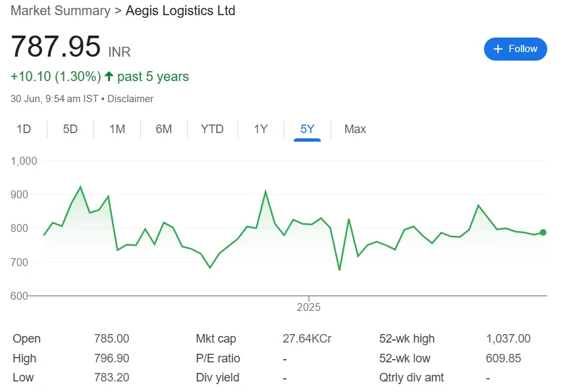Switch chart to 6M range
Image resolution: width=567 pixels, height=392 pixels.
[164, 128]
